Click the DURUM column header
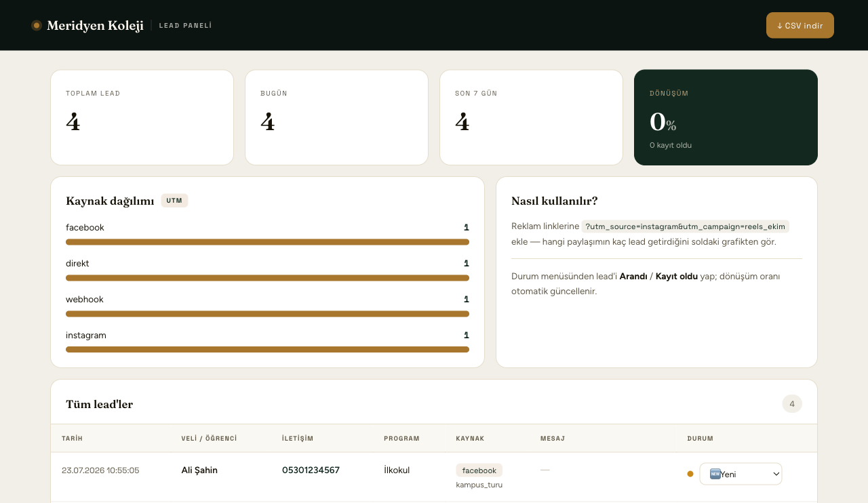Image resolution: width=868 pixels, height=503 pixels. tap(700, 439)
